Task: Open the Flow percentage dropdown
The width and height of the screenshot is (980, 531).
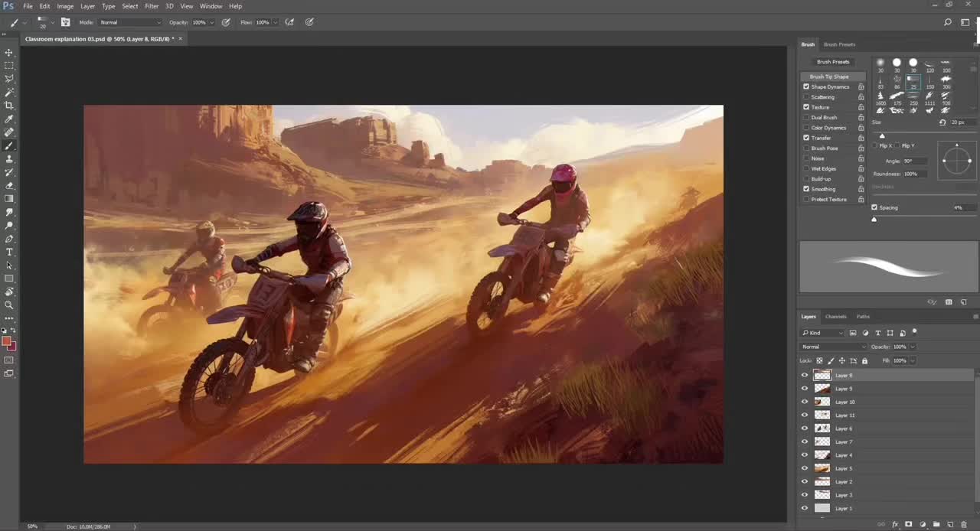Action: [x=275, y=22]
